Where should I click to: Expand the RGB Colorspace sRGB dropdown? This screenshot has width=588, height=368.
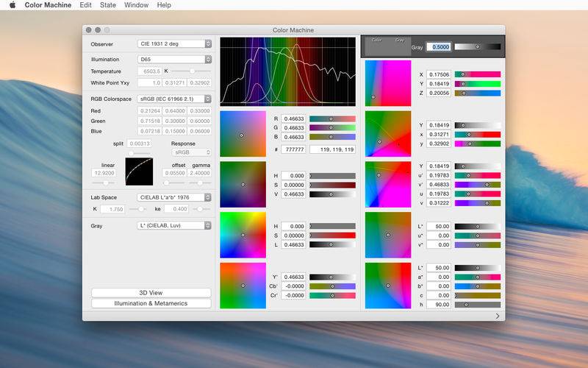pos(174,99)
